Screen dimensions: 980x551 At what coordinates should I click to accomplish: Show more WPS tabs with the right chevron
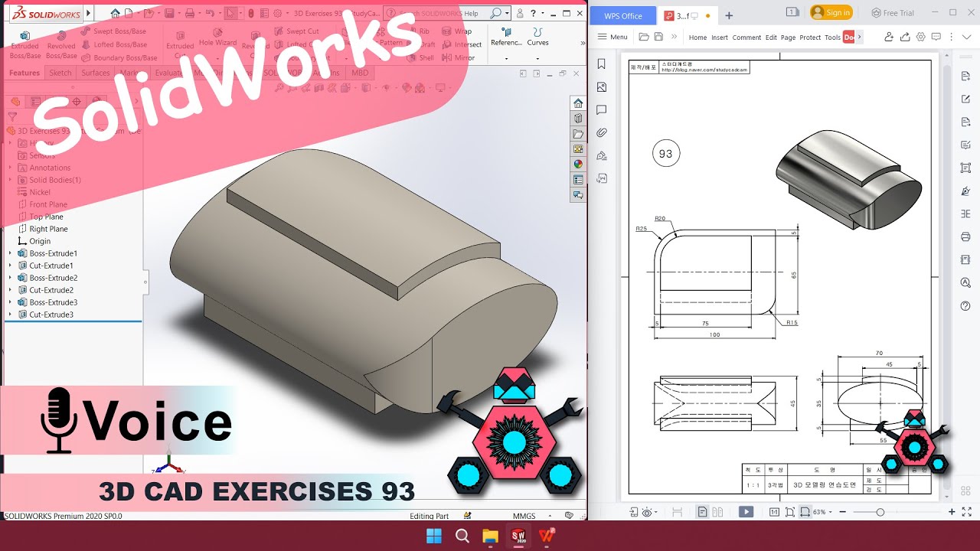click(860, 37)
